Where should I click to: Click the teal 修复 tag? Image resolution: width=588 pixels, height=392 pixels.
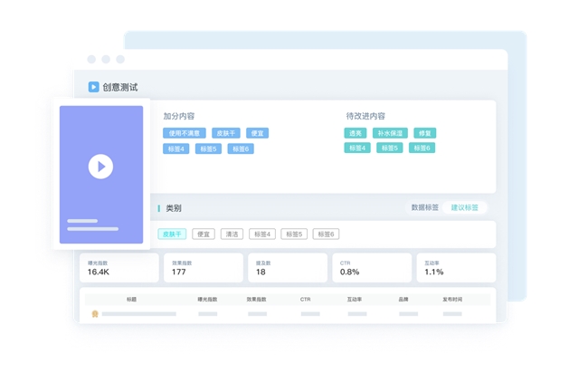click(424, 133)
